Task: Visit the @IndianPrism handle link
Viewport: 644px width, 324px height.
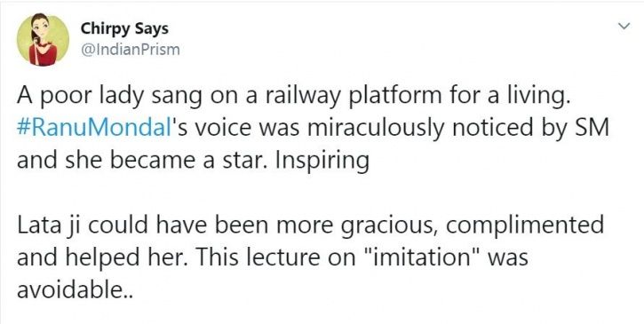Action: pyautogui.click(x=131, y=50)
